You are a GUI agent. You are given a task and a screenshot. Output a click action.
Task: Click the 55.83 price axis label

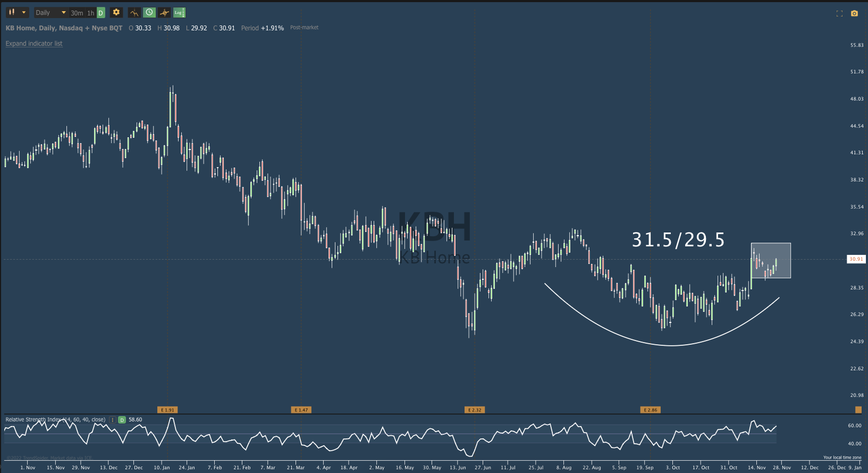(857, 45)
